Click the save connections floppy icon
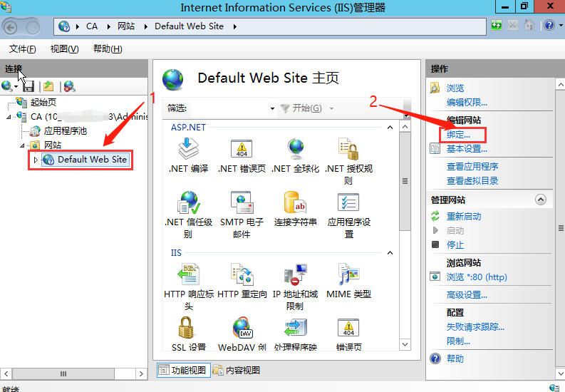This screenshot has width=565, height=392. [28, 86]
